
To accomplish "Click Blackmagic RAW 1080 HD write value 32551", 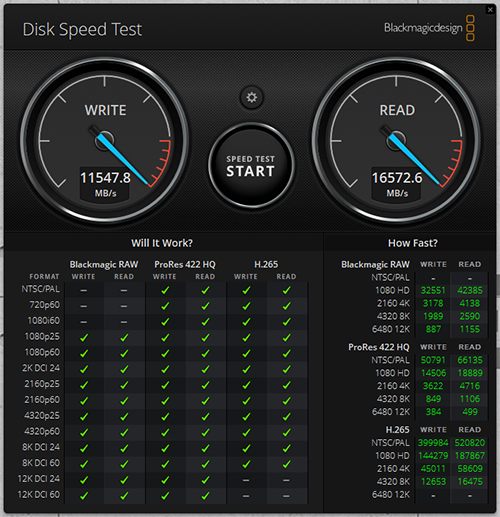I will point(433,290).
